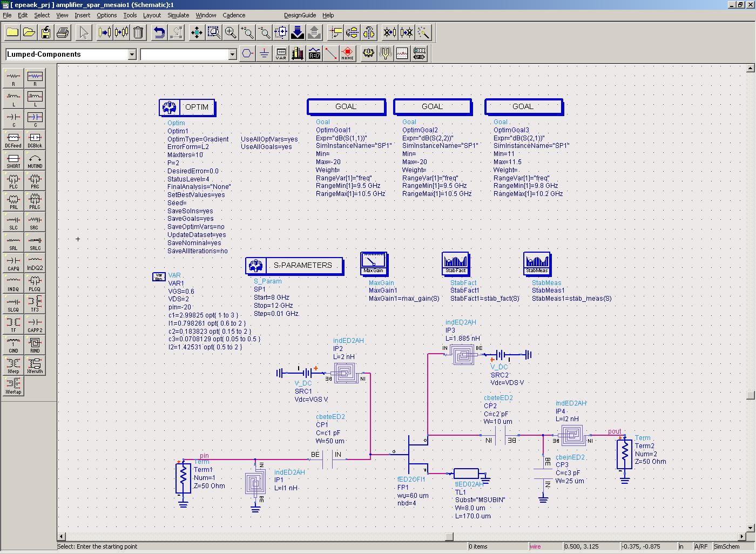The image size is (756, 554).
Task: Click the wire/pin NAME label icon
Action: 348,53
